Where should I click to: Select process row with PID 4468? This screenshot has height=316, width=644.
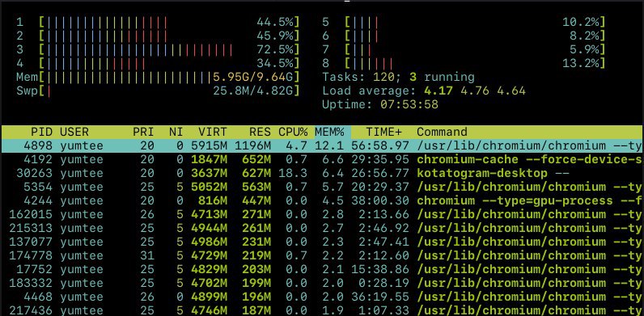[322, 297]
